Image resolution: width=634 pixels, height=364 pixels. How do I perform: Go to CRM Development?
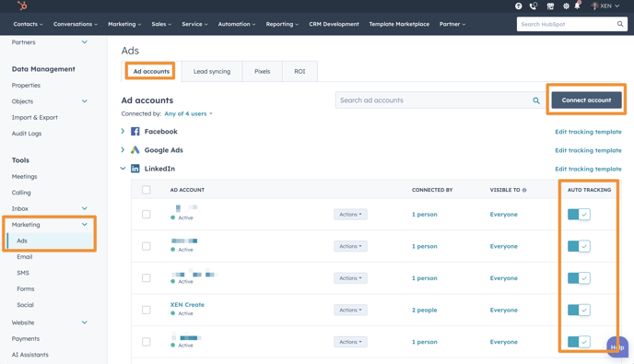coord(334,24)
